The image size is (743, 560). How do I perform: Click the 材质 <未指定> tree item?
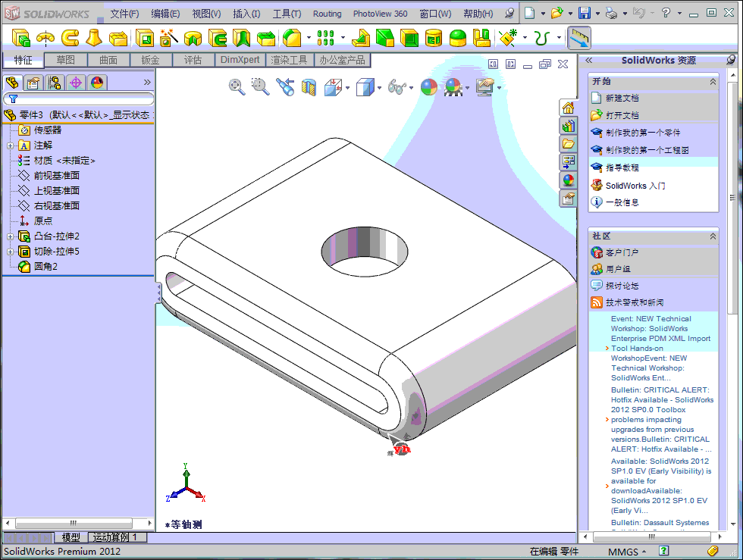click(64, 161)
